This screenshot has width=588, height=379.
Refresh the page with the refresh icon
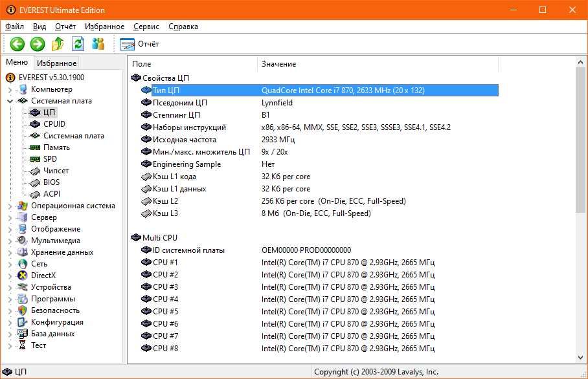pos(78,44)
